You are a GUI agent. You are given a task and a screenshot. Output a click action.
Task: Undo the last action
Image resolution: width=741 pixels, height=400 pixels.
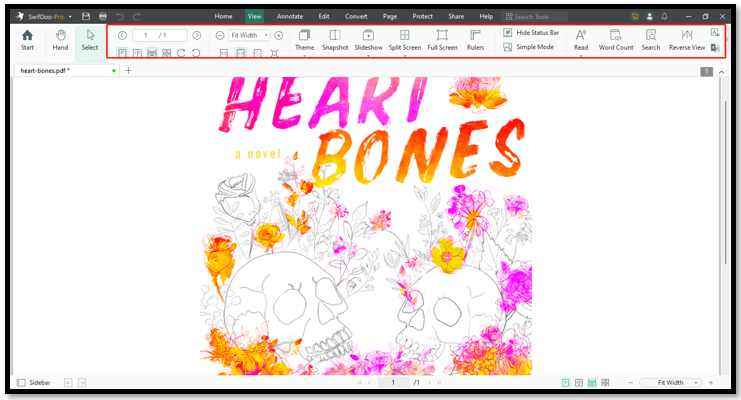point(120,17)
